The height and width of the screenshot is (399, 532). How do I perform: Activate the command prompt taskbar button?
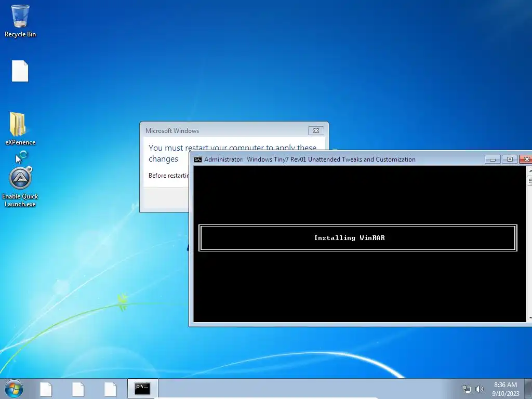click(142, 389)
